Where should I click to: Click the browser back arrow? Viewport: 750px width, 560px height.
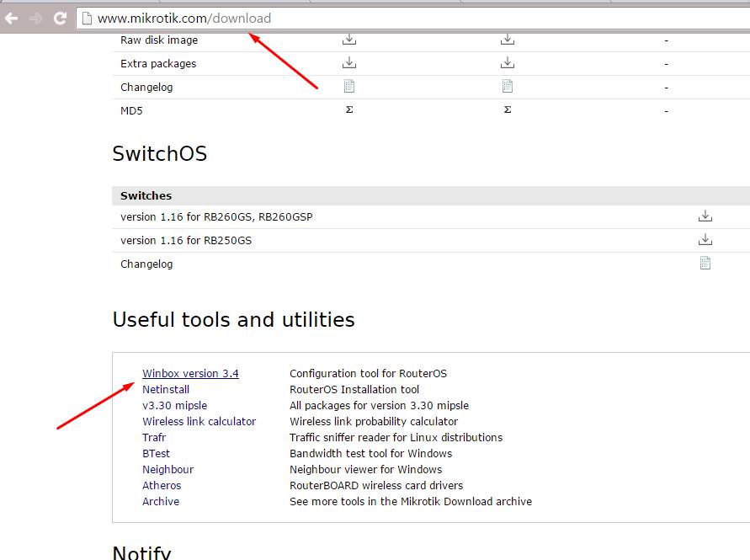click(12, 19)
